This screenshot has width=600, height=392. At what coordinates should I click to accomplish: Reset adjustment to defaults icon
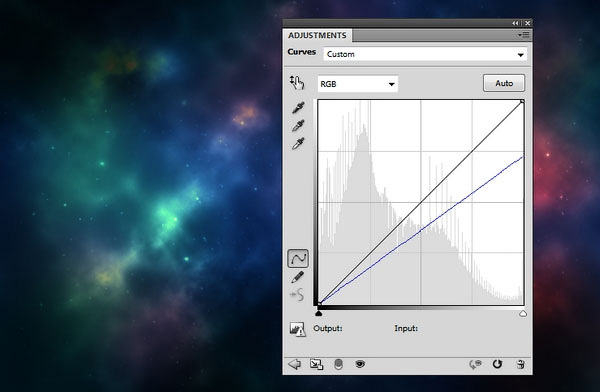point(497,364)
